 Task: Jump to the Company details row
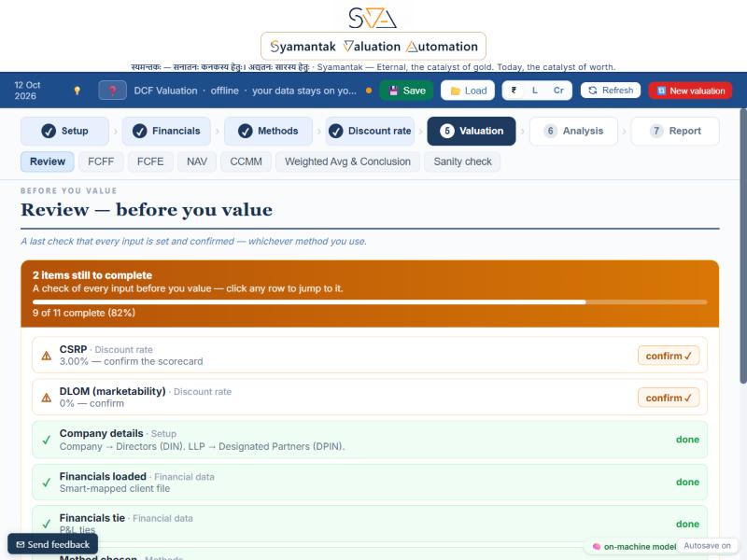tap(370, 440)
